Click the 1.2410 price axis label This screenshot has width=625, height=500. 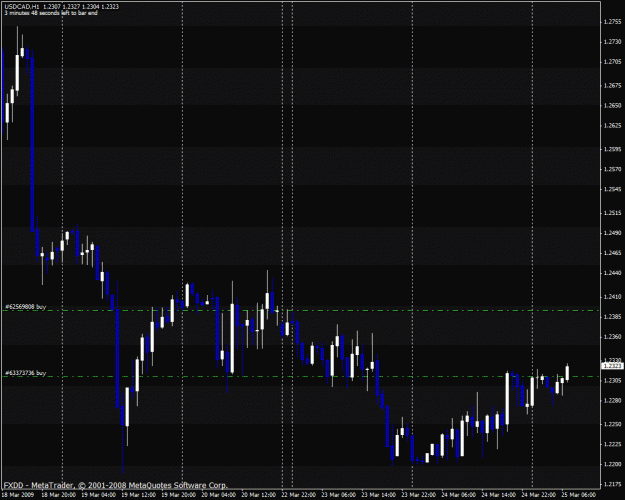(612, 297)
